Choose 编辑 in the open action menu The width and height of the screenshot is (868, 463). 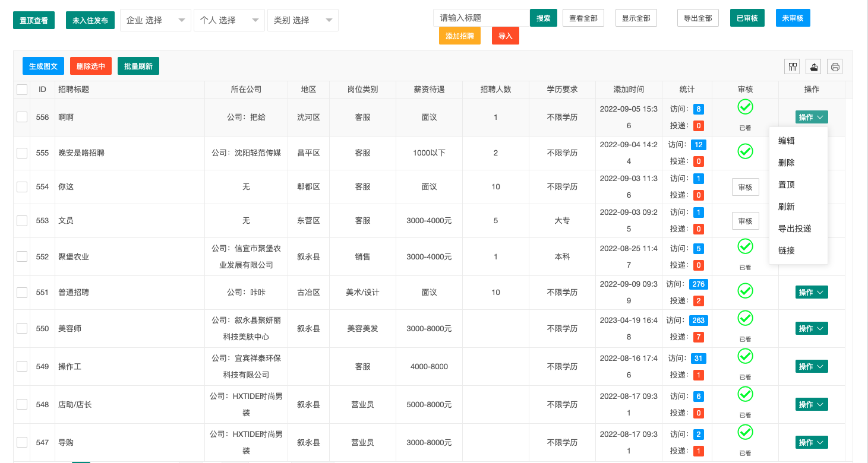tap(798, 141)
